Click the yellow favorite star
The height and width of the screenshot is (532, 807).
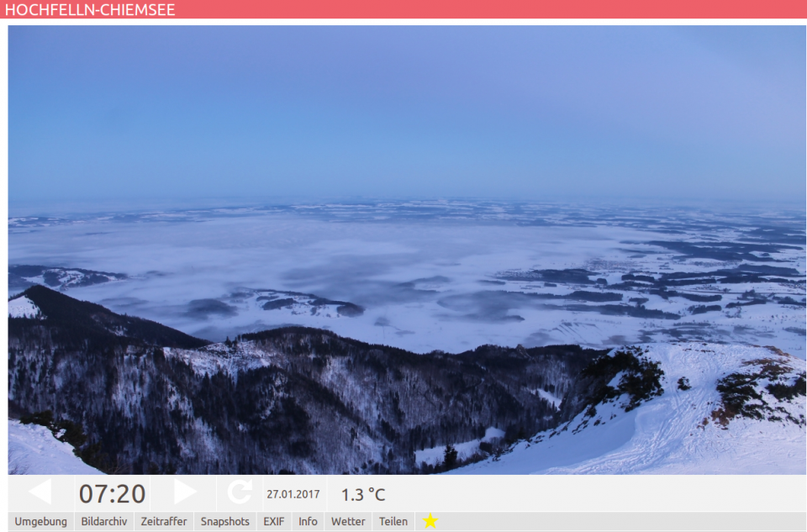point(430,521)
